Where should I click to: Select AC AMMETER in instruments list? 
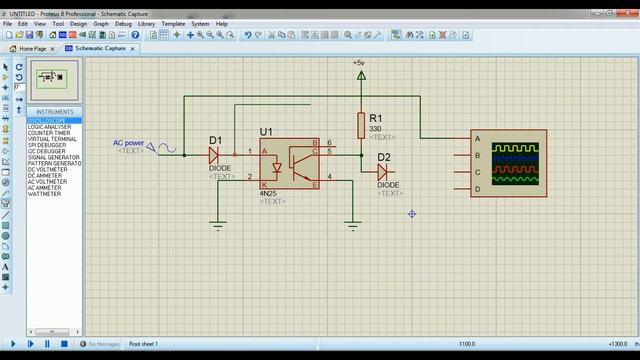pos(44,188)
